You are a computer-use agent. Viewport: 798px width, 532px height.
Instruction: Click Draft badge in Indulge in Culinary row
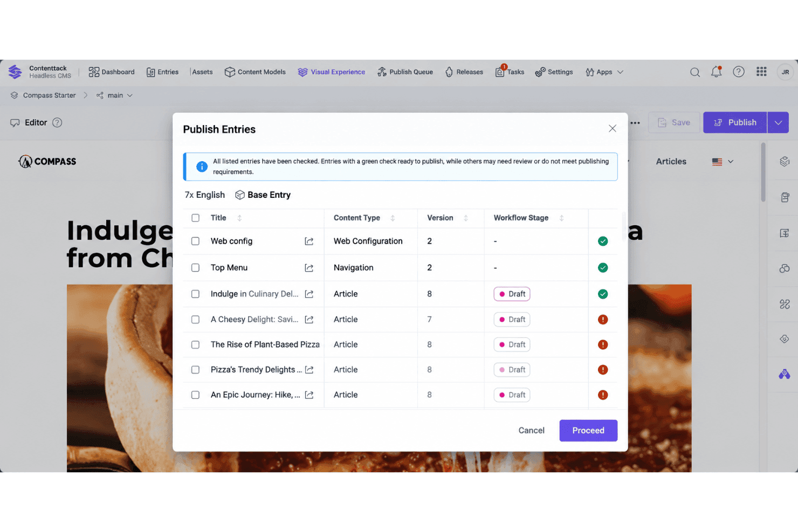[512, 294]
